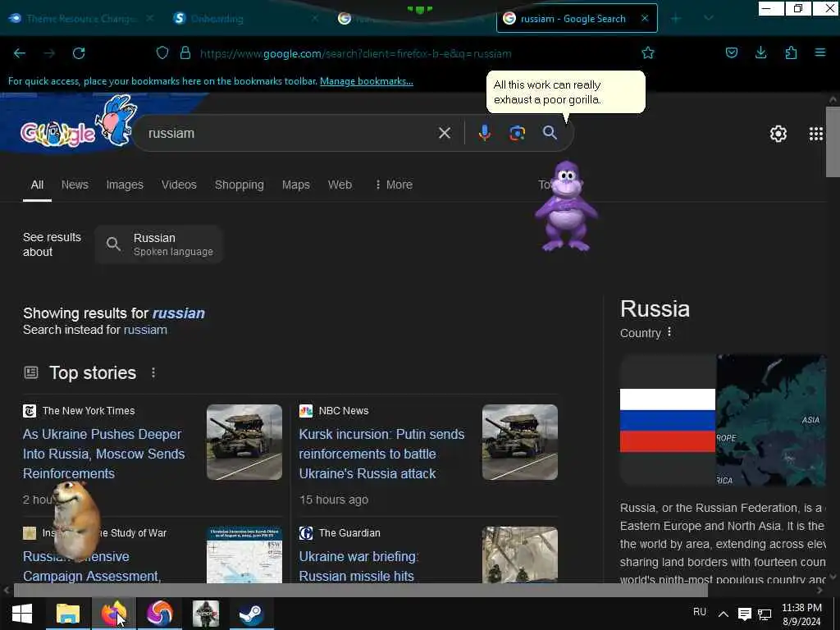Show hidden tray icons chevron

[x=724, y=614]
